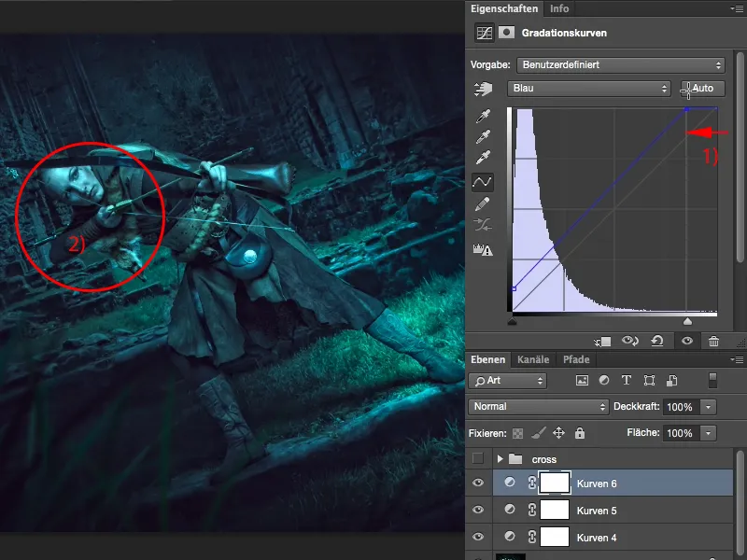The height and width of the screenshot is (560, 747).
Task: Click the Eigenschaften panel scrollbar
Action: coord(740,157)
